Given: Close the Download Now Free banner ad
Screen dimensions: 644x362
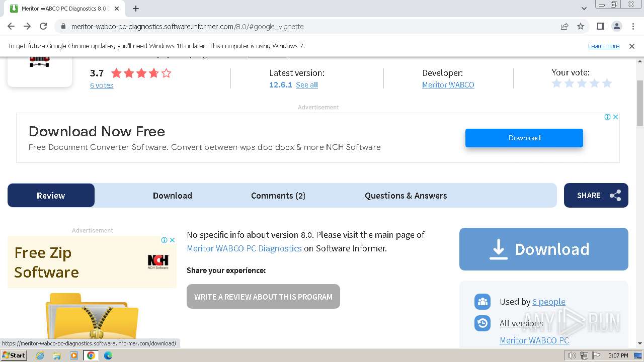Looking at the screenshot, I should [x=615, y=117].
